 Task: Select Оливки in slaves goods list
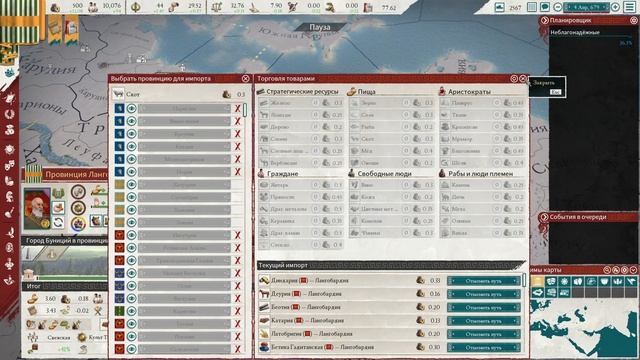482,221
